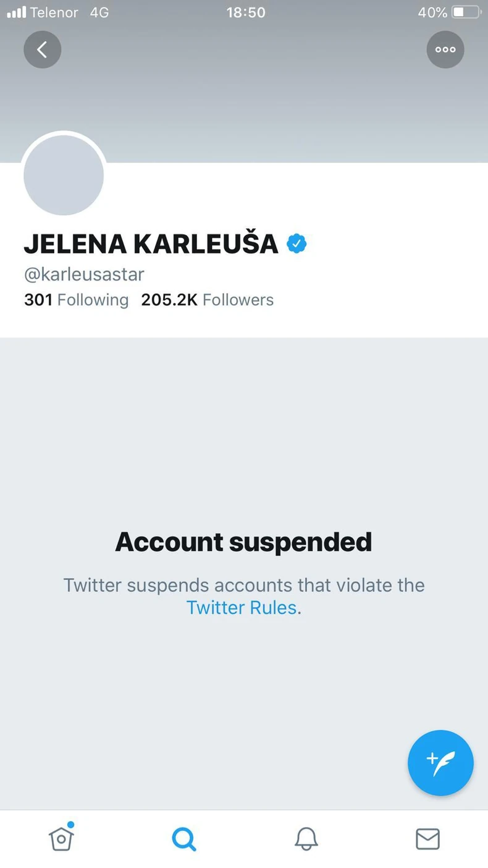This screenshot has width=488, height=868.
Task: Tap the battery icon in status bar
Action: tap(465, 12)
